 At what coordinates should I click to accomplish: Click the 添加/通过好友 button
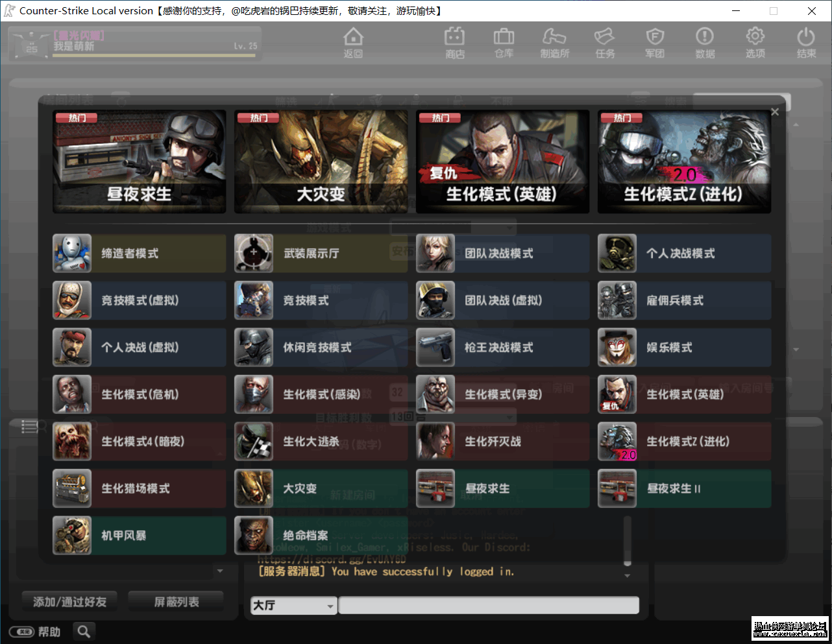pyautogui.click(x=70, y=602)
